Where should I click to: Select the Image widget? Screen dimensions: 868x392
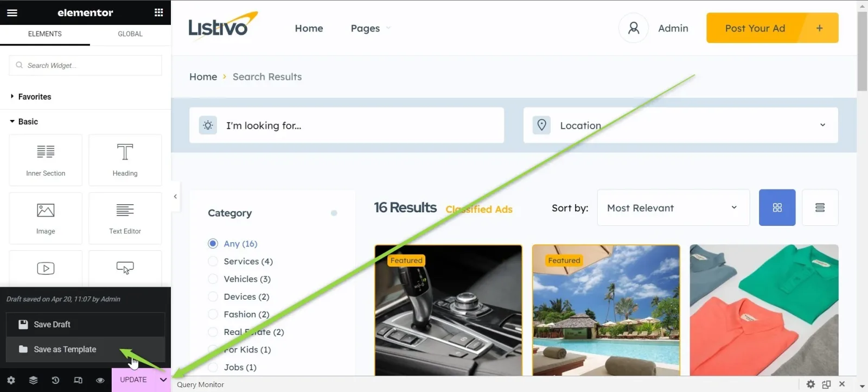46,218
